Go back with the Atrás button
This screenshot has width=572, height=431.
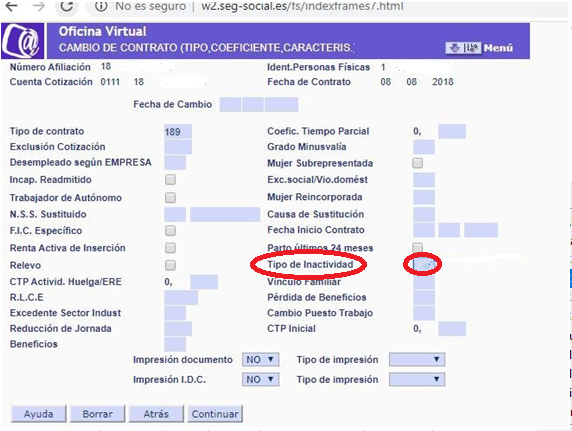(x=156, y=414)
